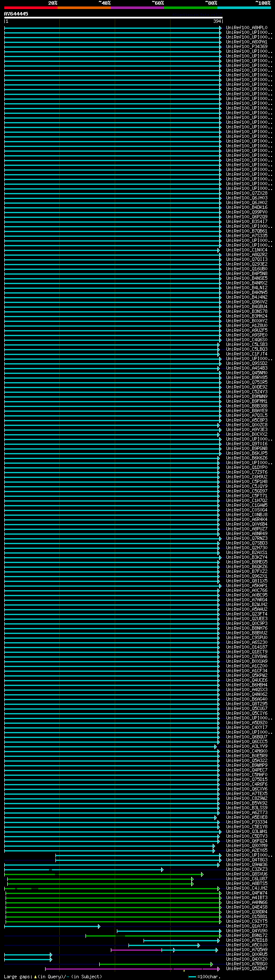Open hit UniRef100_B4DK16
275x980 pixels.
point(247,208)
